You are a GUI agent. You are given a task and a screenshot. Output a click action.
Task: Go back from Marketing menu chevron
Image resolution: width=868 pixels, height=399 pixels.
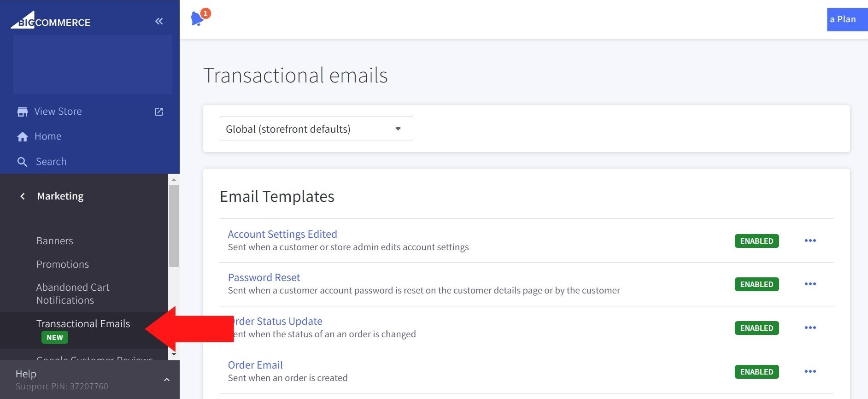(x=23, y=196)
